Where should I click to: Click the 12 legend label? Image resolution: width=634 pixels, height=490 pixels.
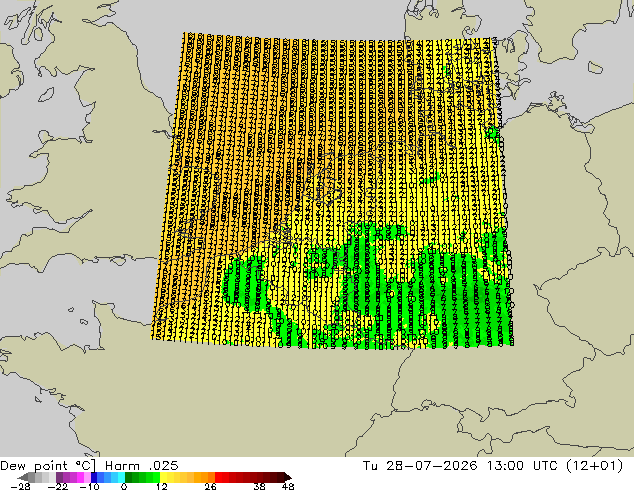pos(162,486)
